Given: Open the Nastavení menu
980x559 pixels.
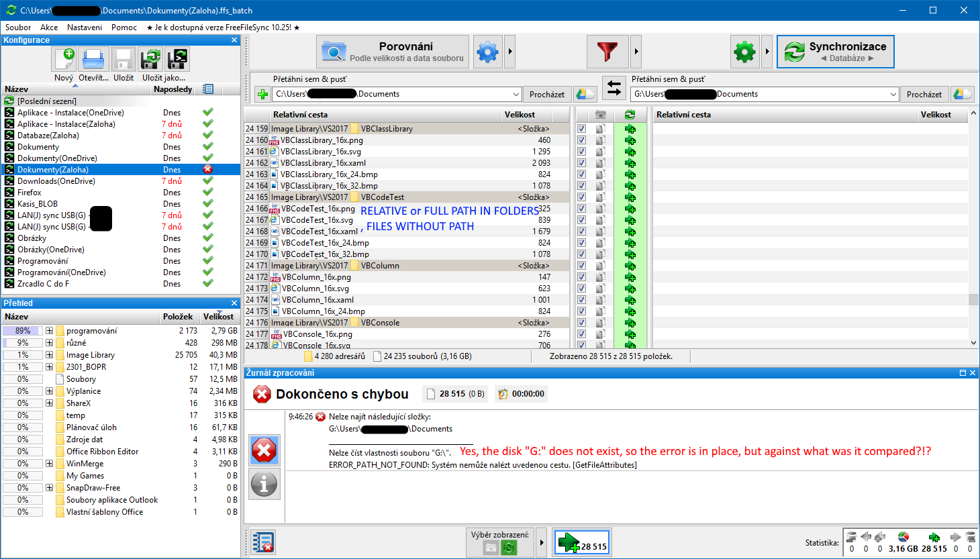Looking at the screenshot, I should pos(85,28).
